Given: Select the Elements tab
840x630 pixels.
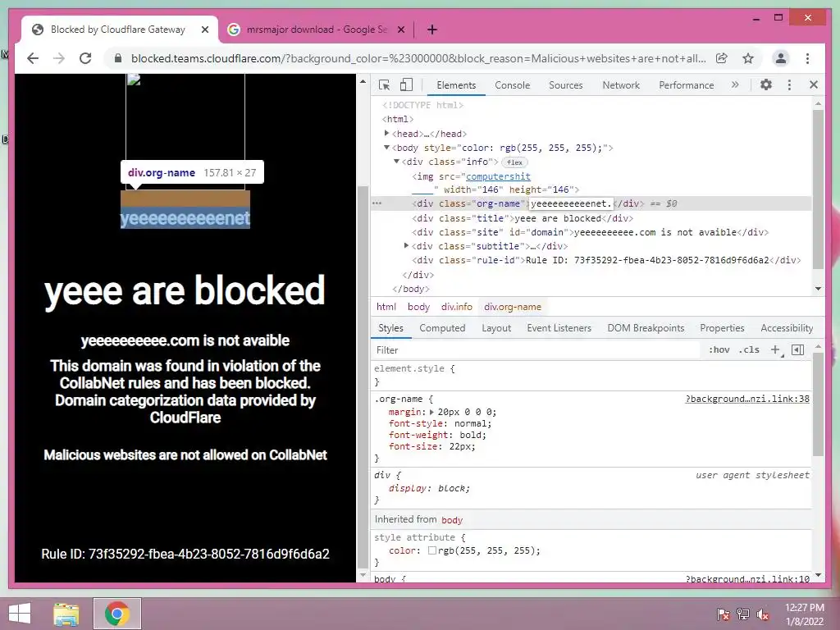Looking at the screenshot, I should point(456,85).
